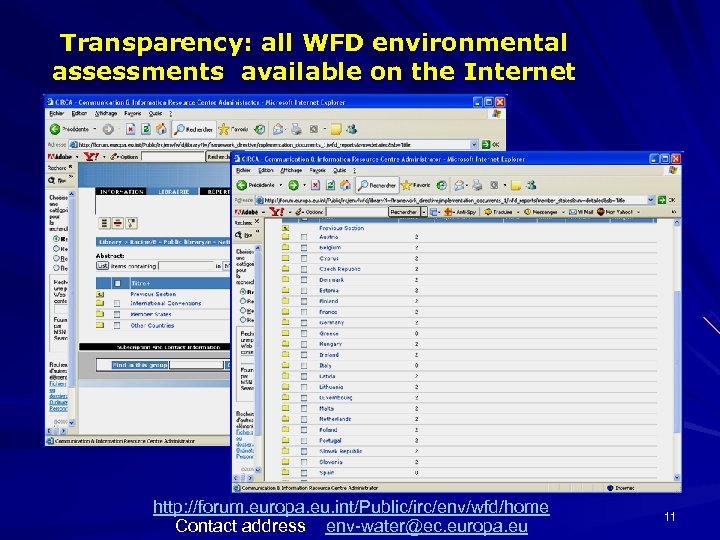Click the Yahoo Y! logo in rear window
This screenshot has width=720, height=540.
pos(91,157)
